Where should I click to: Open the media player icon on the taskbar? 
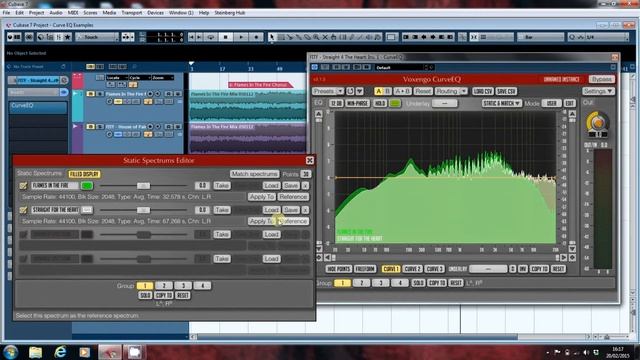coord(84,351)
